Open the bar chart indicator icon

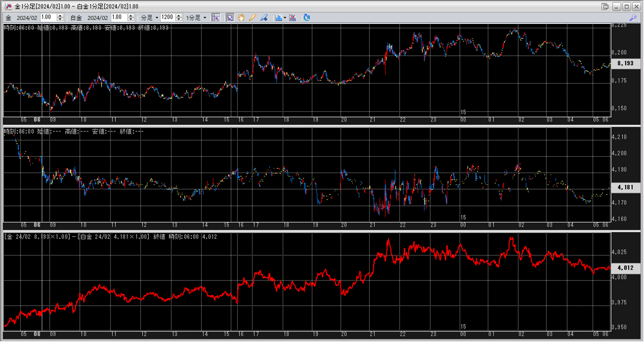(x=278, y=18)
